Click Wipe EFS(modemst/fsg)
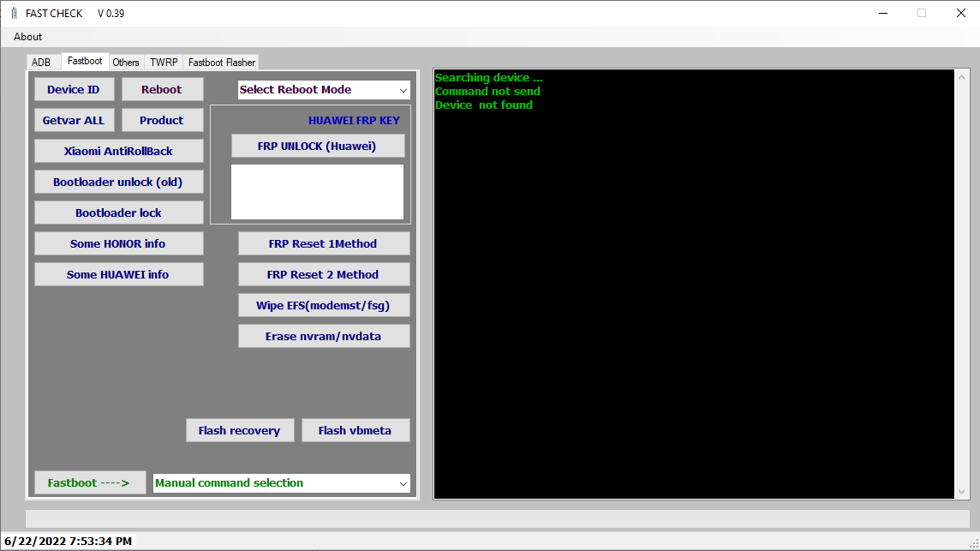The image size is (980, 551). click(x=323, y=305)
